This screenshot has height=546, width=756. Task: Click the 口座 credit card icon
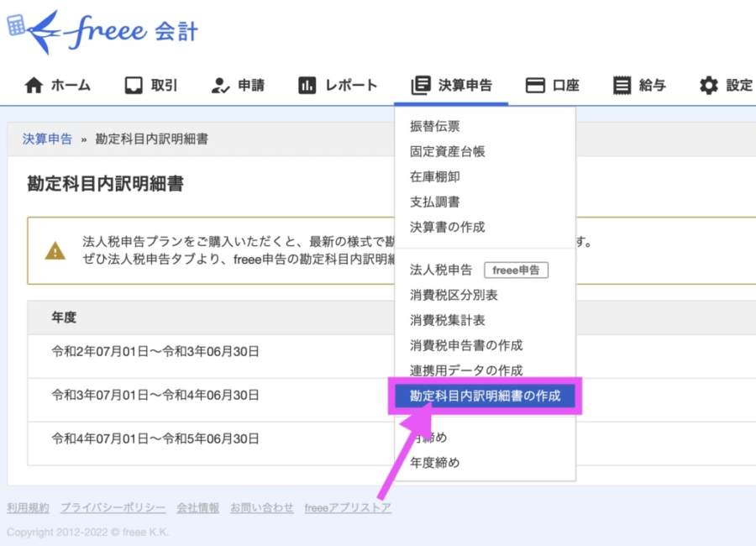(x=535, y=85)
